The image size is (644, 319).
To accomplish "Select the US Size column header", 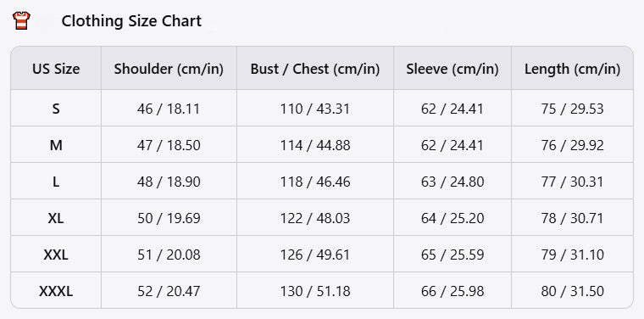I will pyautogui.click(x=56, y=69).
